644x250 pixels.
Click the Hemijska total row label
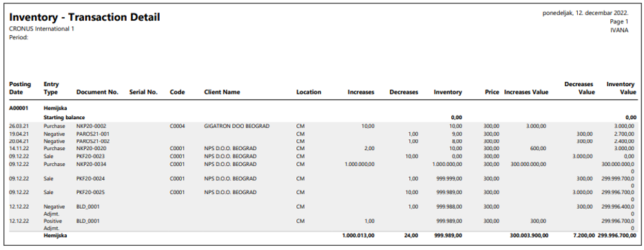click(x=56, y=236)
